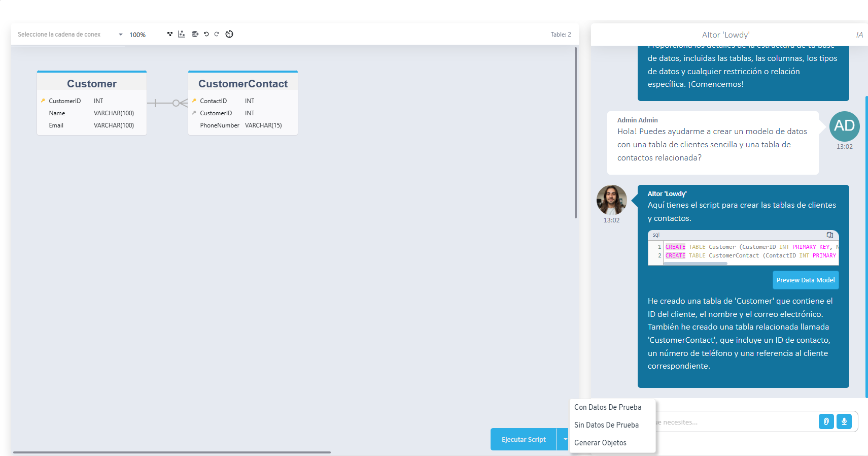Click the history timer icon
Screen dimensions: 868x456
[229, 34]
